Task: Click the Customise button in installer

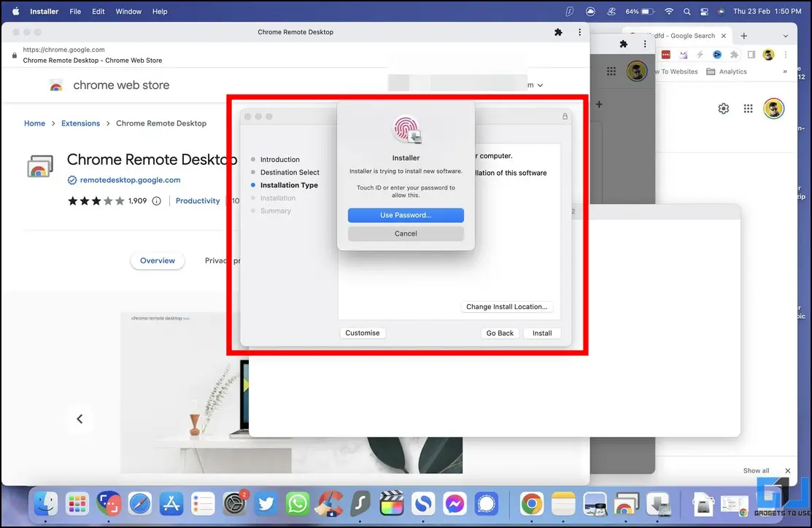Action: [x=363, y=333]
